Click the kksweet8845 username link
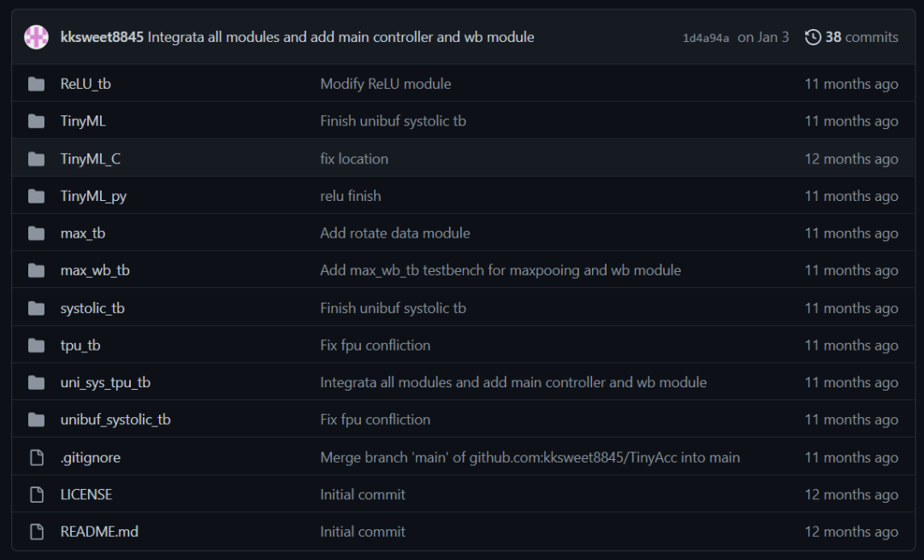 [x=102, y=37]
